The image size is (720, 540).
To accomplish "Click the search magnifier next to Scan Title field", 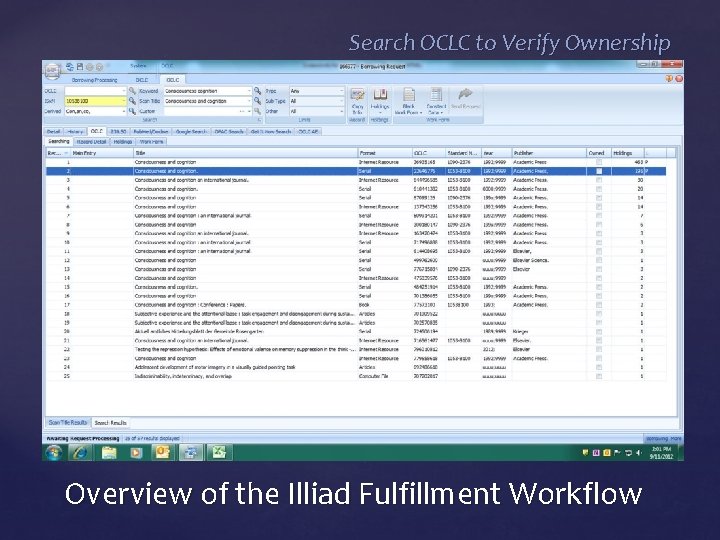I will [258, 101].
